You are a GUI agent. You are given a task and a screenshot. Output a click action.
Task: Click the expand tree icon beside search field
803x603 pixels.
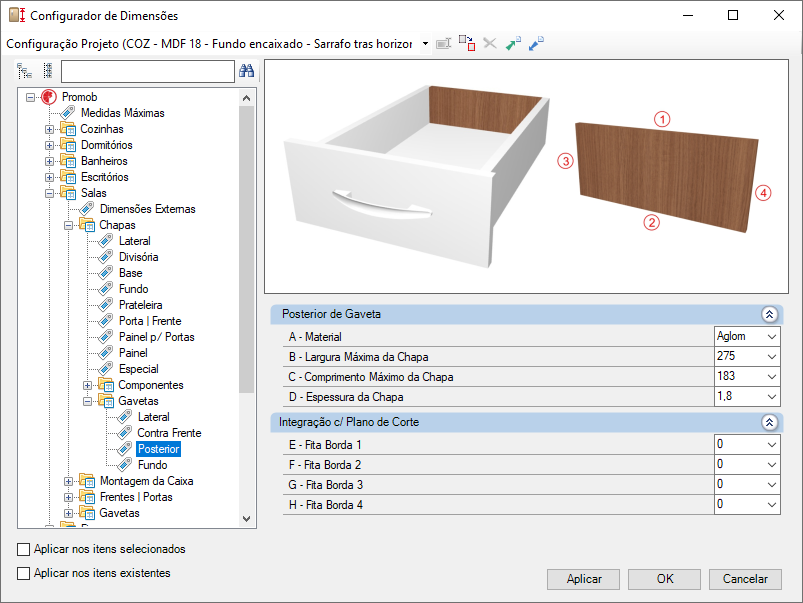point(24,71)
